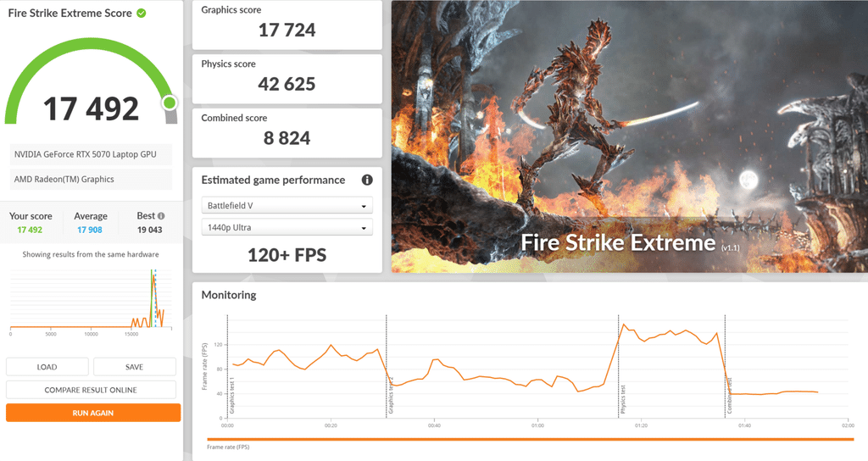The width and height of the screenshot is (868, 461).
Task: Click the score gauge end marker dot
Action: 170,103
